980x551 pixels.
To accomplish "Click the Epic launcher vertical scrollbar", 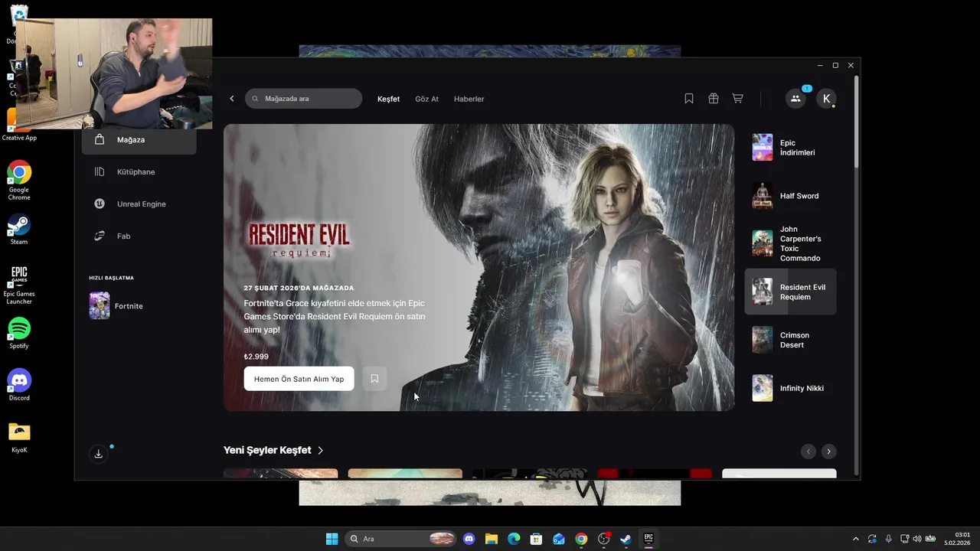I will (857, 122).
